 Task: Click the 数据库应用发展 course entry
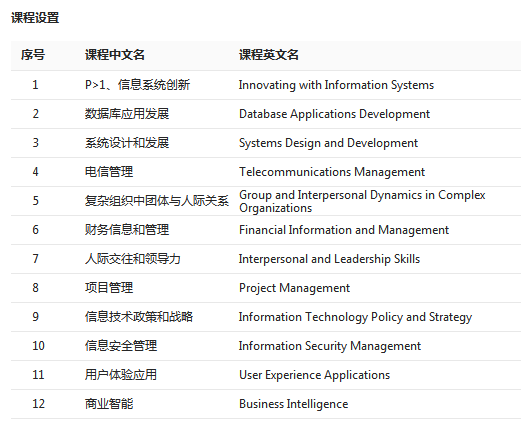click(127, 114)
